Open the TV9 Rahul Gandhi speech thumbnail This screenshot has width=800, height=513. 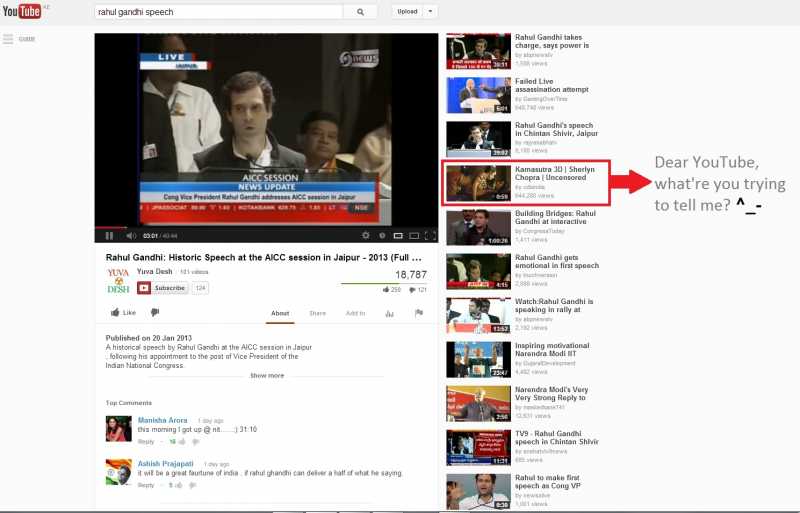coord(478,448)
